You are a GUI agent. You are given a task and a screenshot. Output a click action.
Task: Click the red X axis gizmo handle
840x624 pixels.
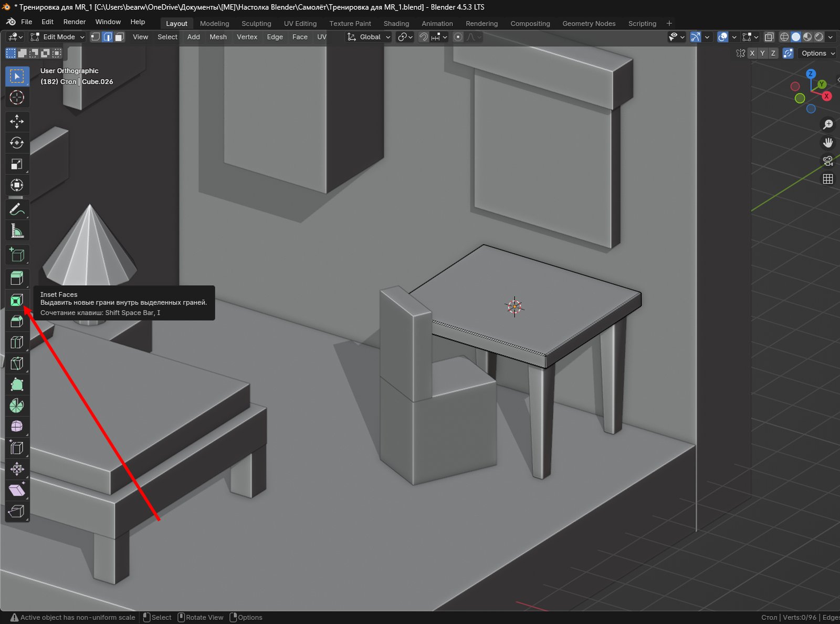pyautogui.click(x=826, y=96)
